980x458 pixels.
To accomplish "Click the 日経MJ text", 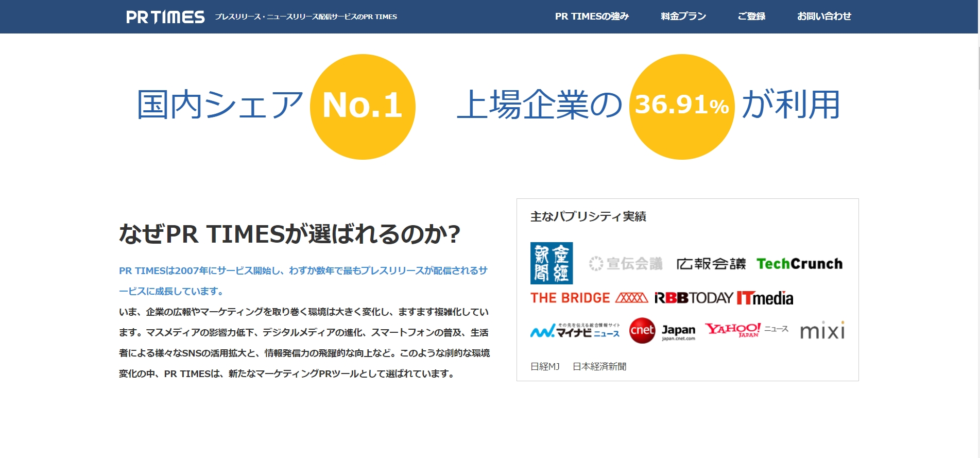I will click(545, 366).
